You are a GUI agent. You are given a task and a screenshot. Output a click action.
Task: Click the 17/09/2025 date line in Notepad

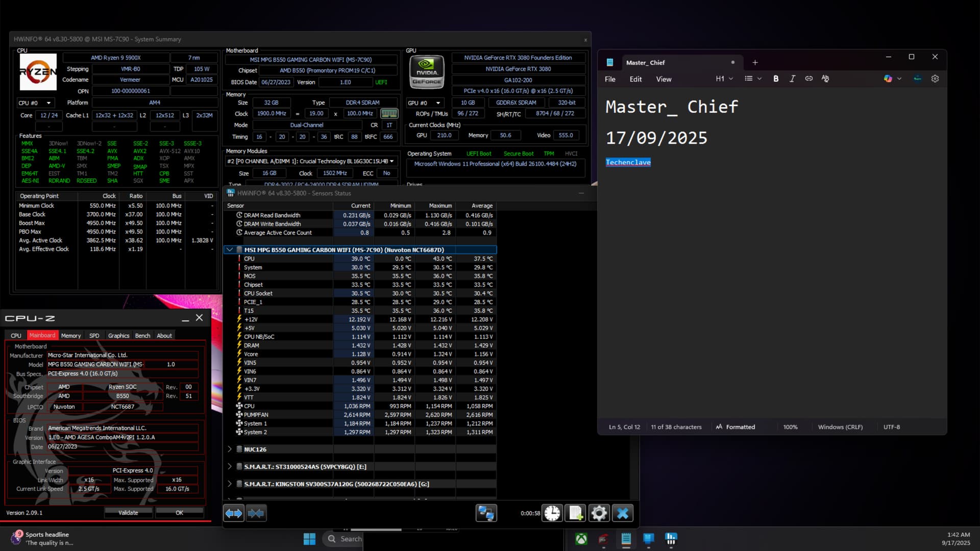[x=656, y=138]
